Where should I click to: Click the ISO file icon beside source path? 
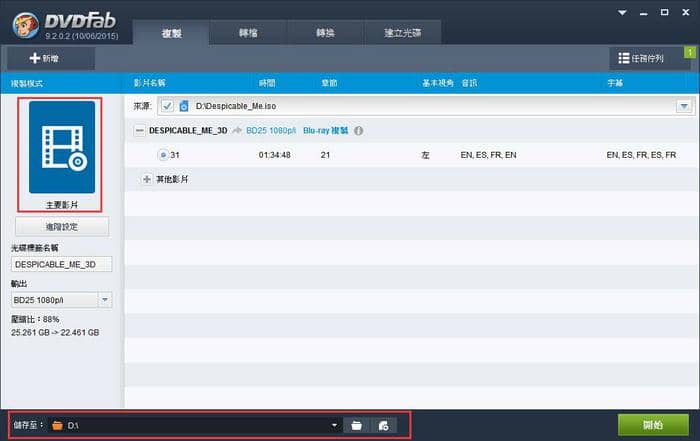183,106
